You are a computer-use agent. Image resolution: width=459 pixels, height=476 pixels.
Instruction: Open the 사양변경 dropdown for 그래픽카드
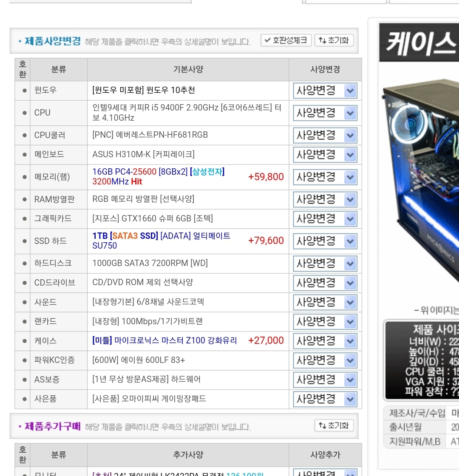(325, 219)
